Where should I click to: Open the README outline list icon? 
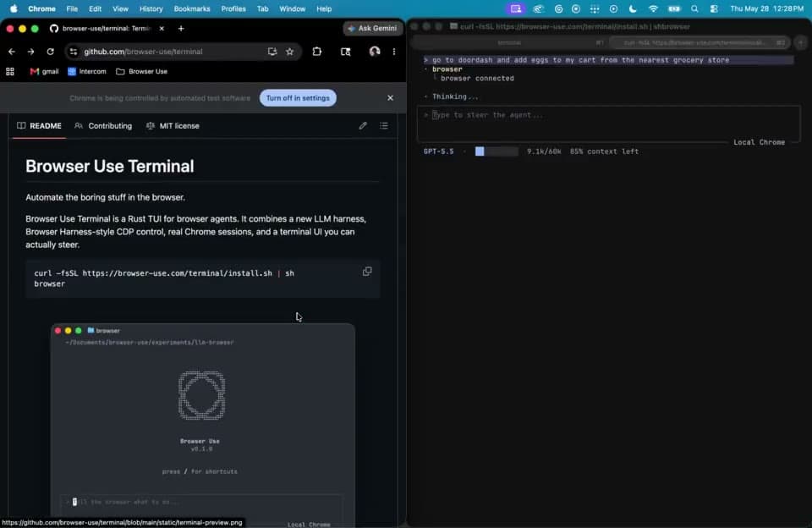tap(384, 125)
